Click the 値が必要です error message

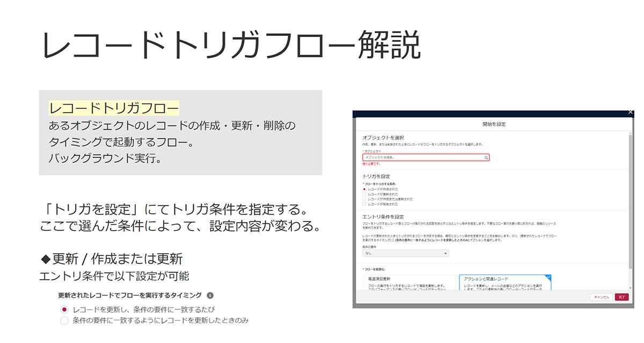371,164
